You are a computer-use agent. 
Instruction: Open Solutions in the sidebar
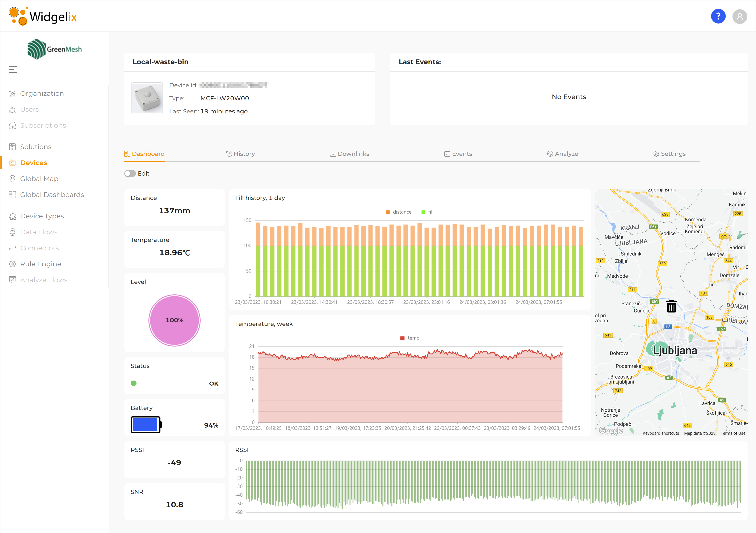35,147
